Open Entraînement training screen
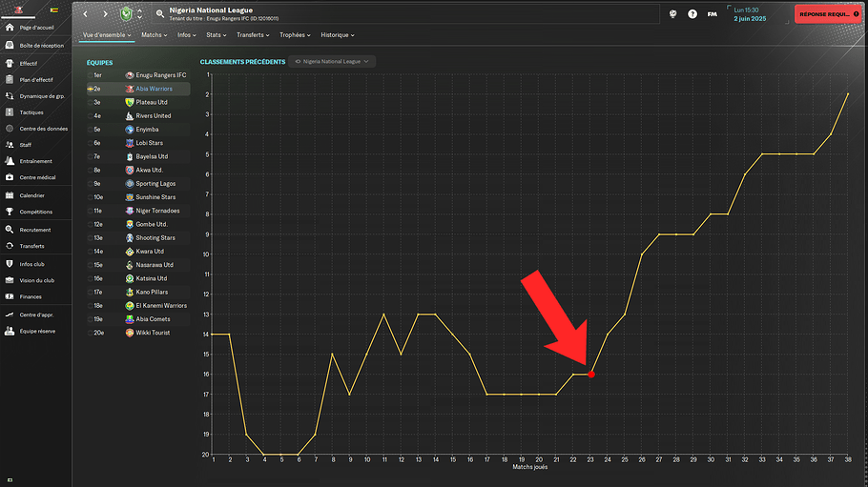The image size is (868, 487). (x=35, y=161)
